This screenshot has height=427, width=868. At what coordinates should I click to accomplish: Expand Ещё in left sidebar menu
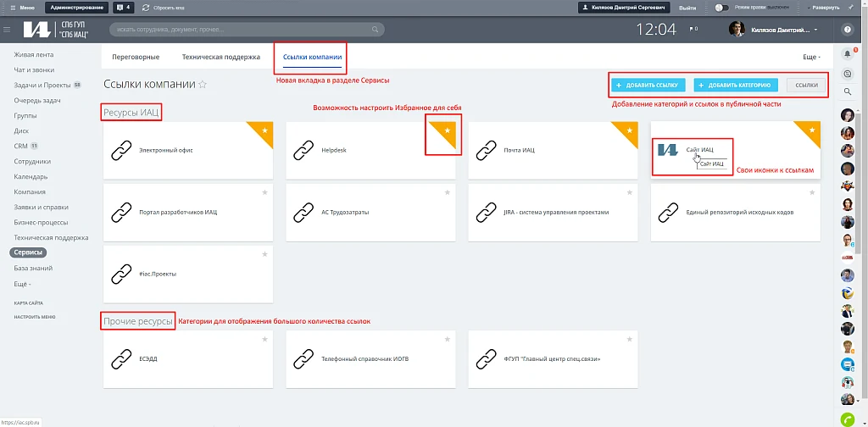pyautogui.click(x=22, y=284)
